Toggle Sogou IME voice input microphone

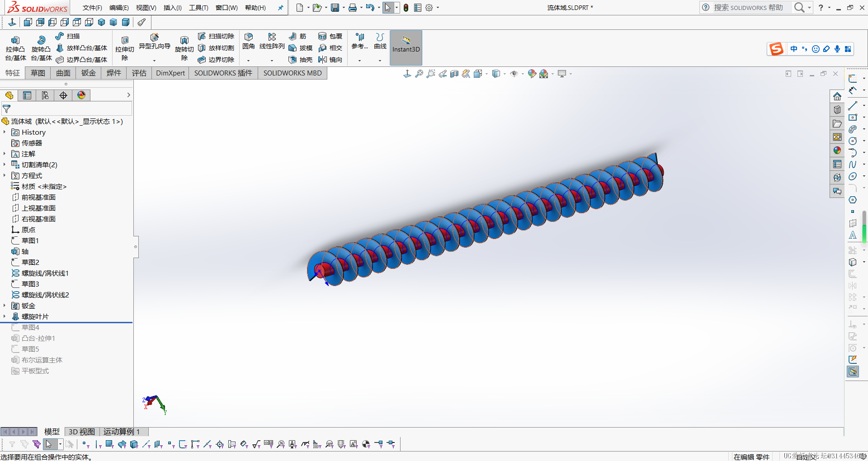pos(837,49)
